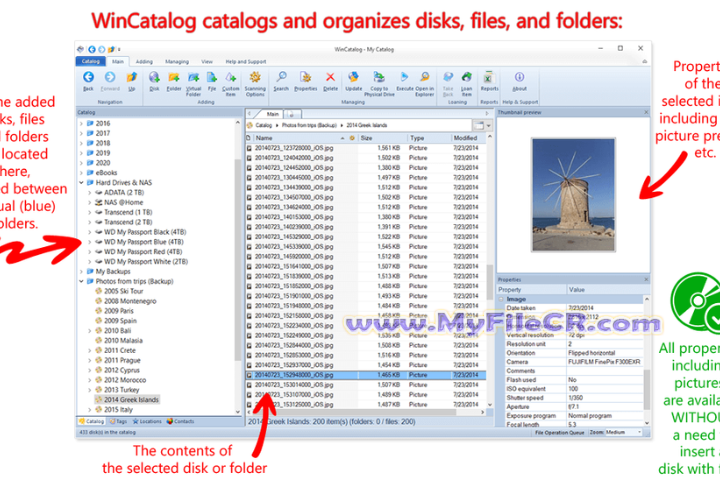720x480 pixels.
Task: Open view mode dropdown beside path bar
Action: pyautogui.click(x=488, y=125)
